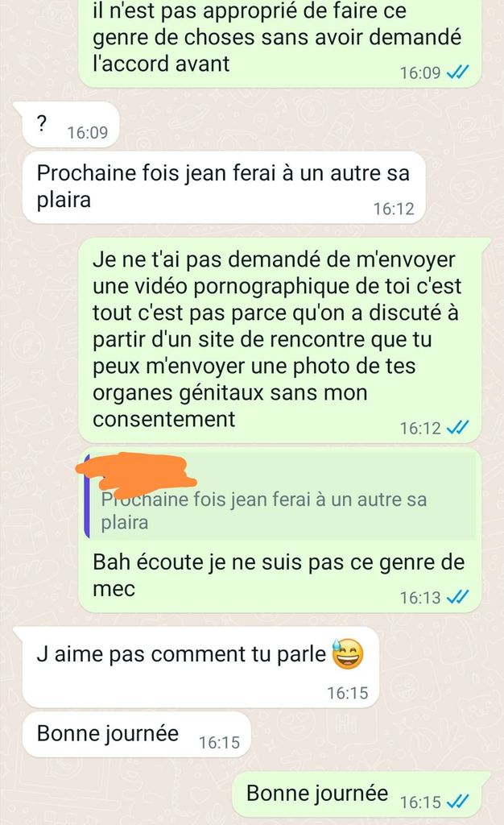Click the purple quote bar of reply
This screenshot has height=825, width=504.
[x=87, y=496]
